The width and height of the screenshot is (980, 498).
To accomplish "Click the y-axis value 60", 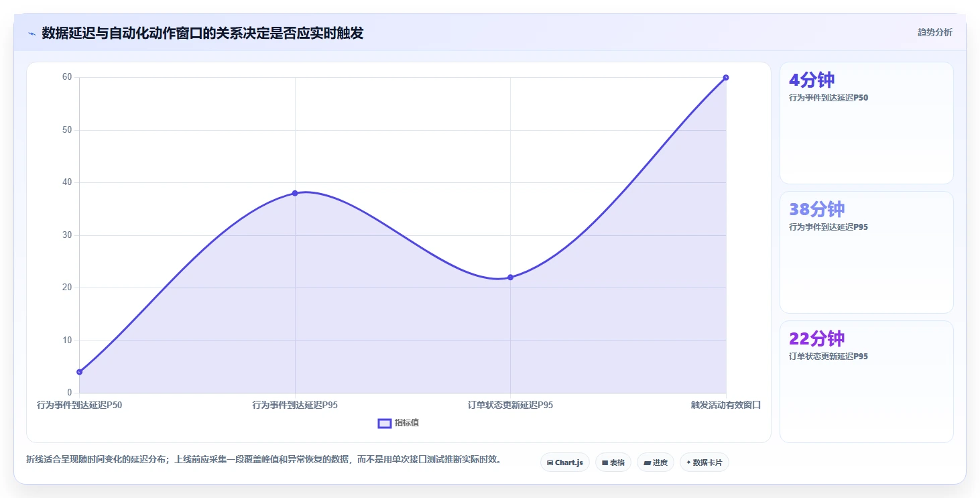I will 67,77.
